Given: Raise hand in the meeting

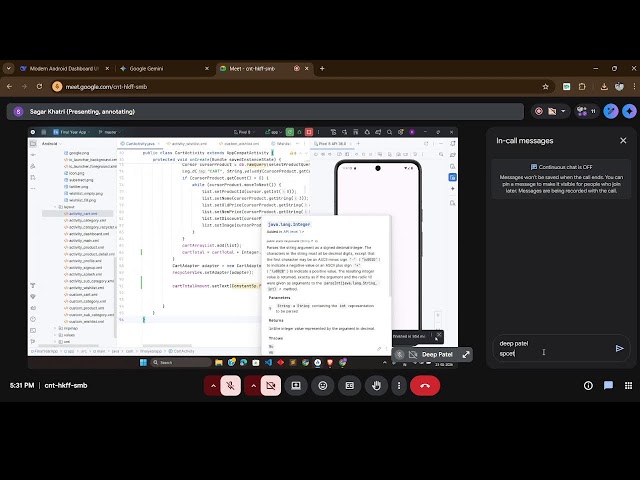Looking at the screenshot, I should [376, 385].
